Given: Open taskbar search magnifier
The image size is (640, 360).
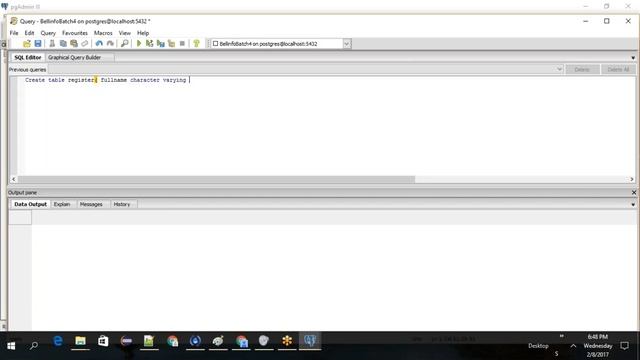Looking at the screenshot, I should [34, 346].
